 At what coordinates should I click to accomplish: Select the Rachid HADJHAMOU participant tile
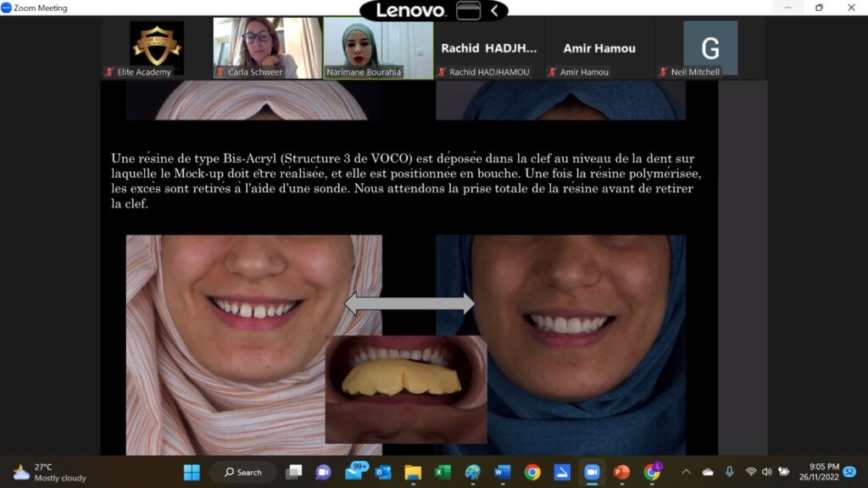tap(489, 48)
